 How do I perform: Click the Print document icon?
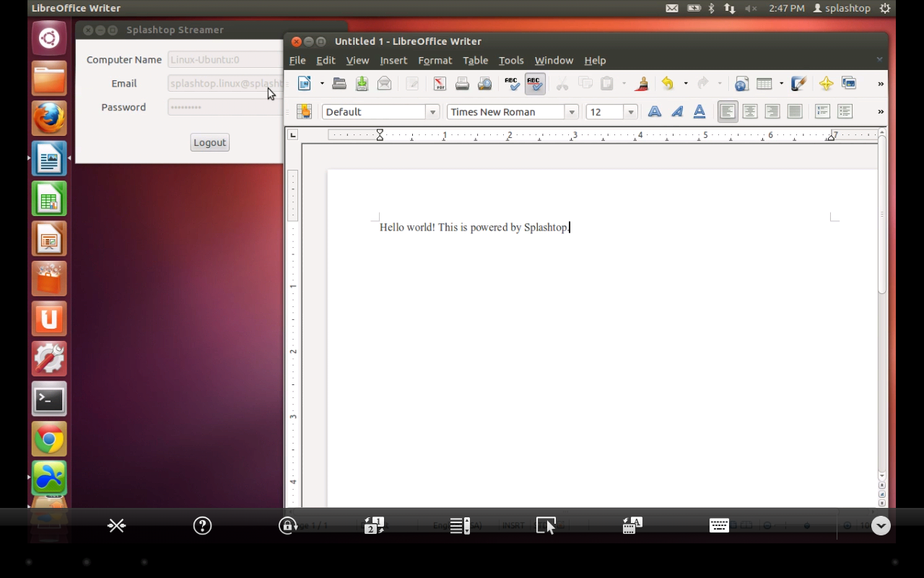pyautogui.click(x=462, y=84)
